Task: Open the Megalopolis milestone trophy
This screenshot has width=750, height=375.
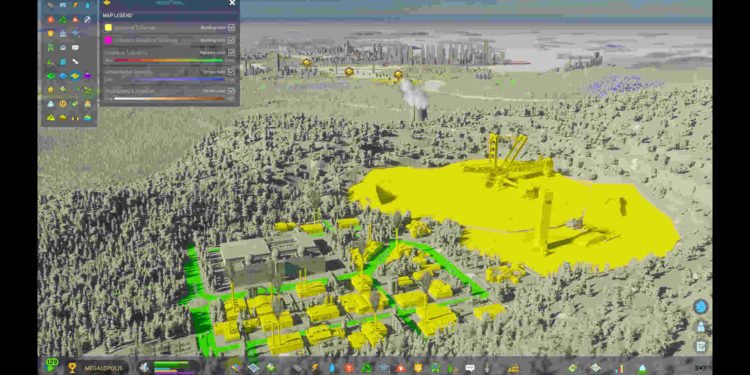Action: (x=72, y=368)
